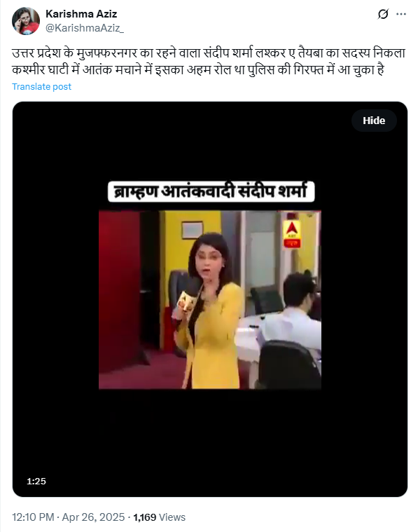Viewport: 418px width, 532px height.
Task: Click the Grok explain-post icon
Action: tap(383, 14)
